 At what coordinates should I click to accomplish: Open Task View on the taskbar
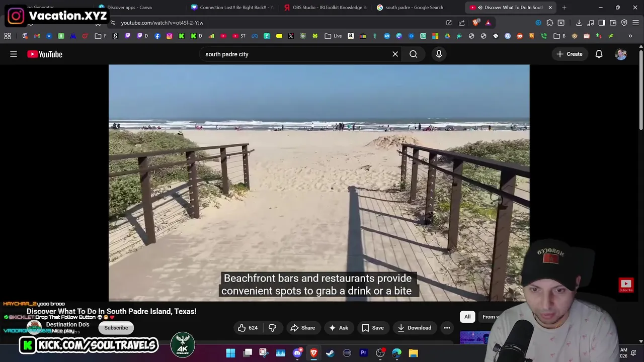click(248, 353)
